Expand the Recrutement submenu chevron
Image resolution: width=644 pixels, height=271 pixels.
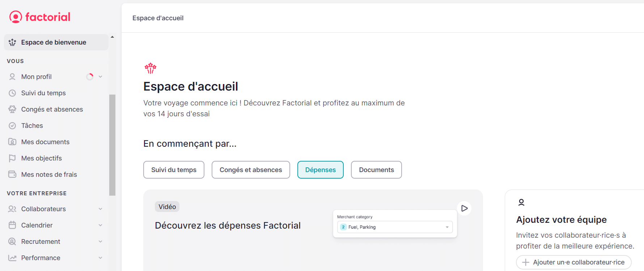(x=101, y=242)
